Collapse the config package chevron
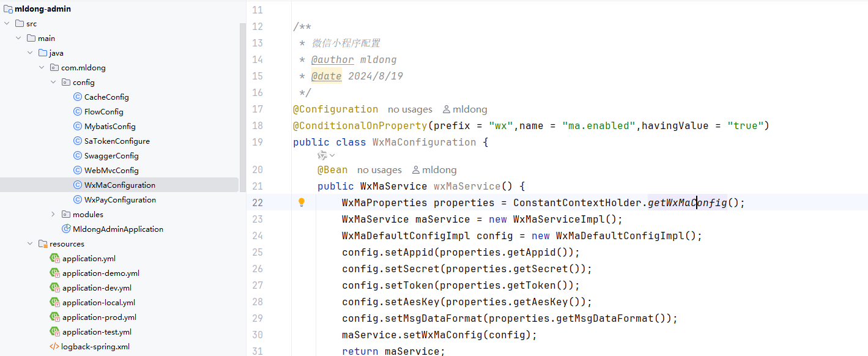This screenshot has width=868, height=356. 53,82
